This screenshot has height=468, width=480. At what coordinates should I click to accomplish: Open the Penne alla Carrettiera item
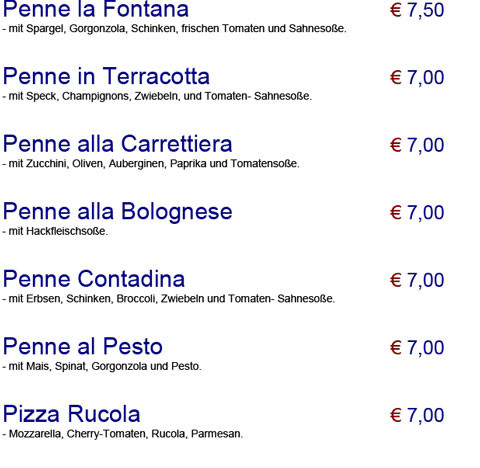point(117,144)
